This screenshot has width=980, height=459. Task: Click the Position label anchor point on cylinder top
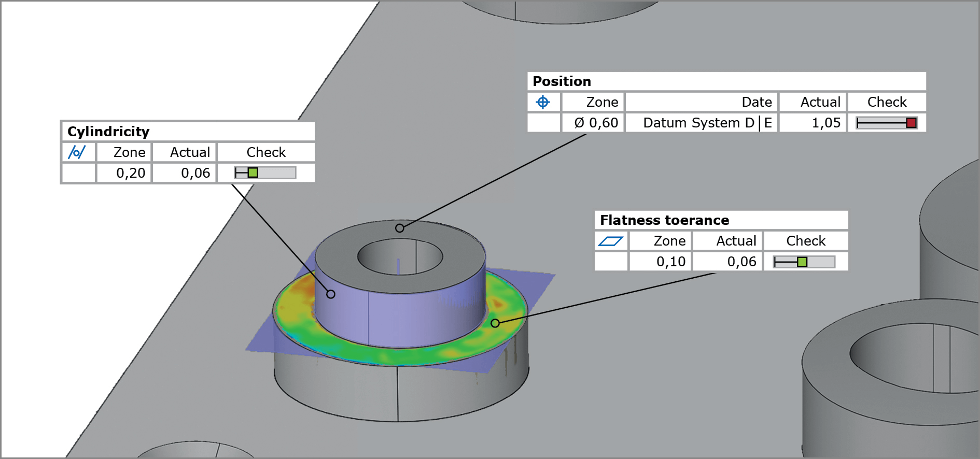pos(399,228)
